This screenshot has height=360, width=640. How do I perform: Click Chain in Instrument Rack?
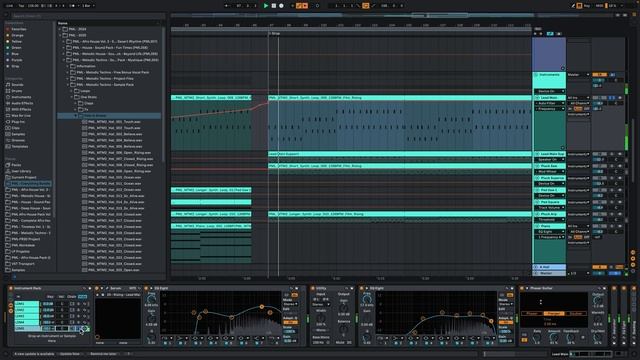(71, 297)
